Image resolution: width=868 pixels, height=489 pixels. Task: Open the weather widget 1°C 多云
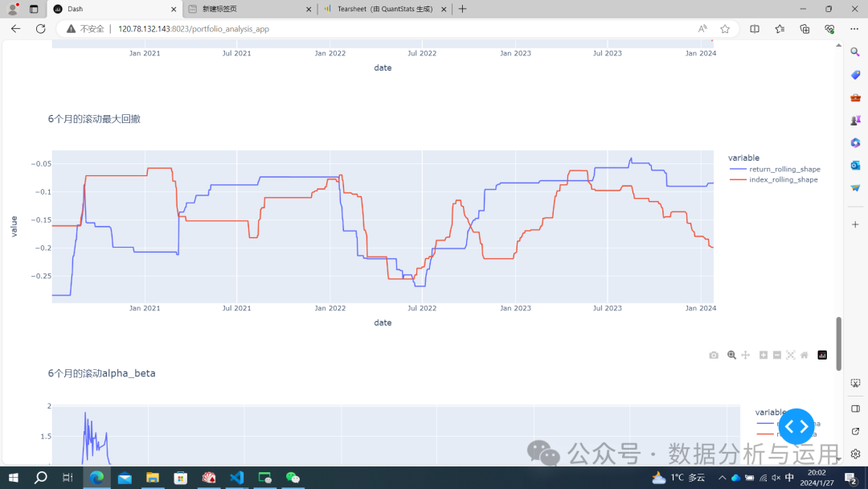[678, 478]
